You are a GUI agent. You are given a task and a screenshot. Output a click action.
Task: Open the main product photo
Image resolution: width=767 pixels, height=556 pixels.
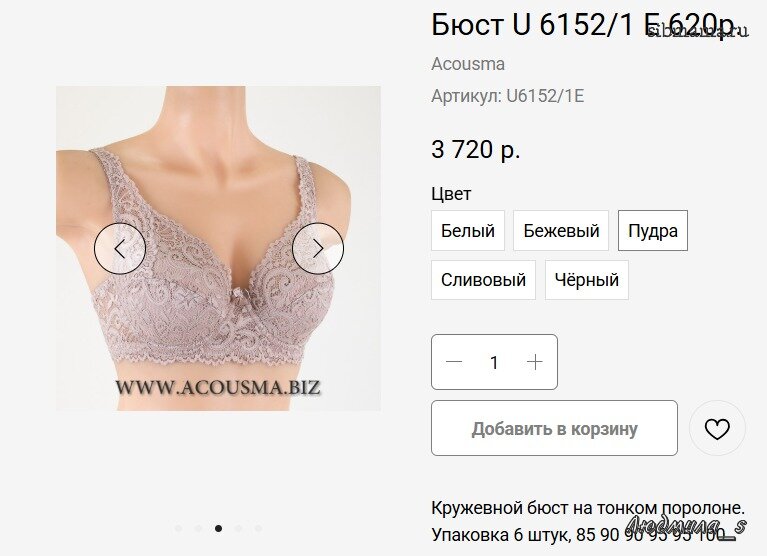coord(218,248)
